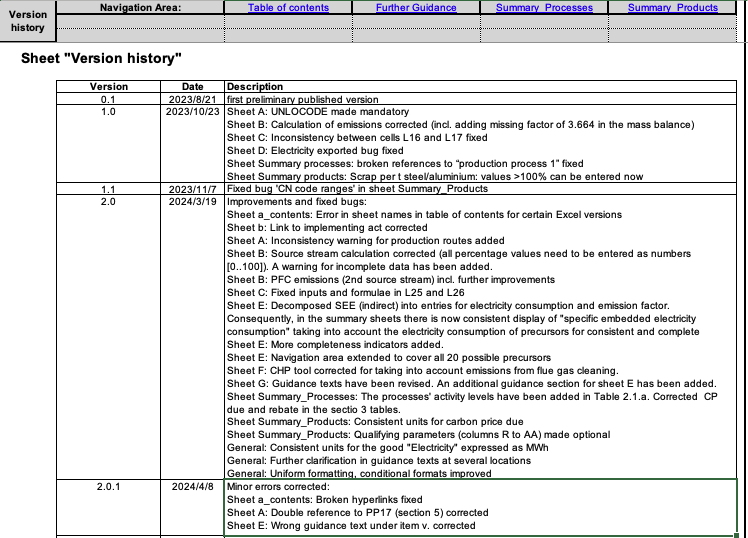The width and height of the screenshot is (748, 538).
Task: Select the version 0.1 cell
Action: [x=109, y=100]
